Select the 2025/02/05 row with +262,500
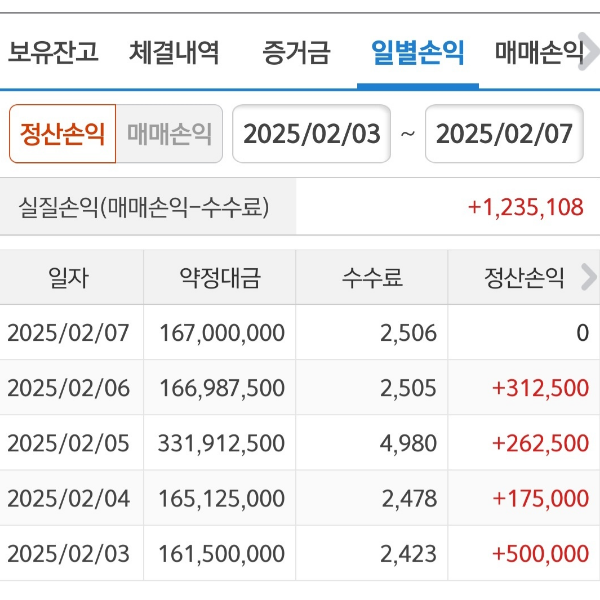600x600 pixels. click(x=298, y=443)
